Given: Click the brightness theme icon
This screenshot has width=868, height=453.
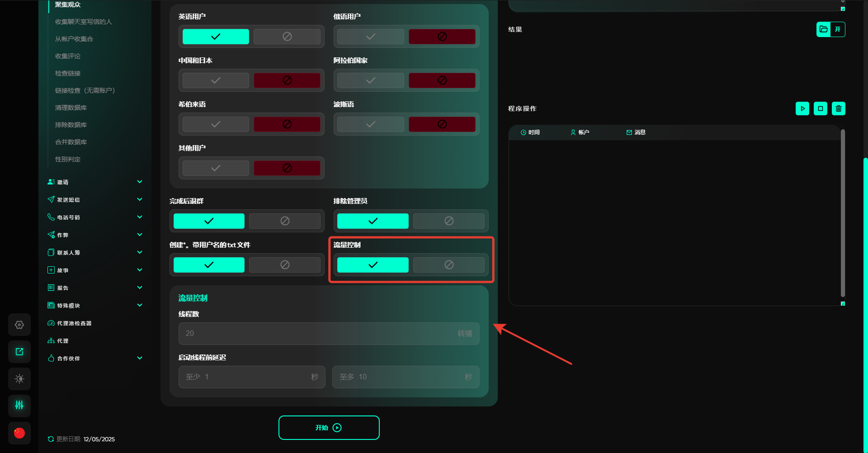Looking at the screenshot, I should [x=19, y=379].
